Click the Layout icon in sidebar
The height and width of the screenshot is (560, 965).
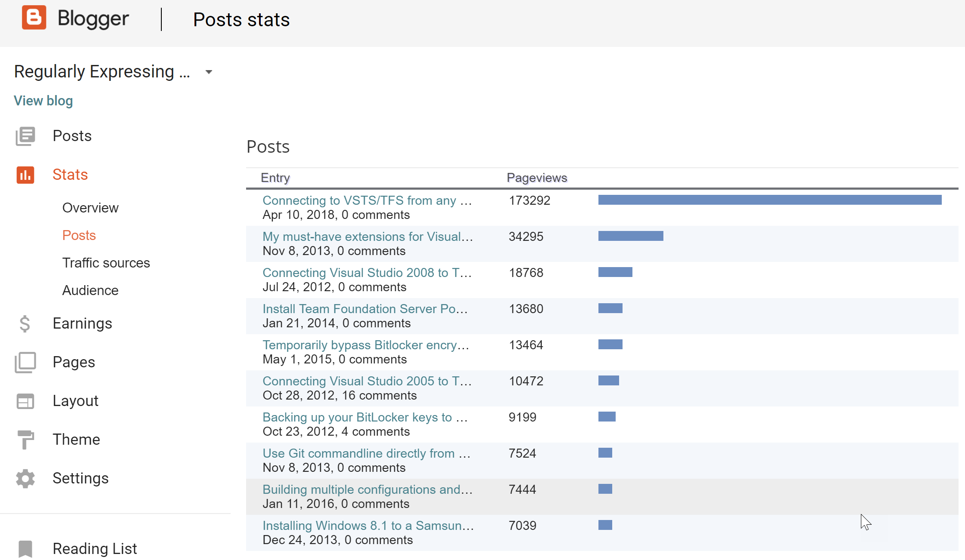[25, 401]
